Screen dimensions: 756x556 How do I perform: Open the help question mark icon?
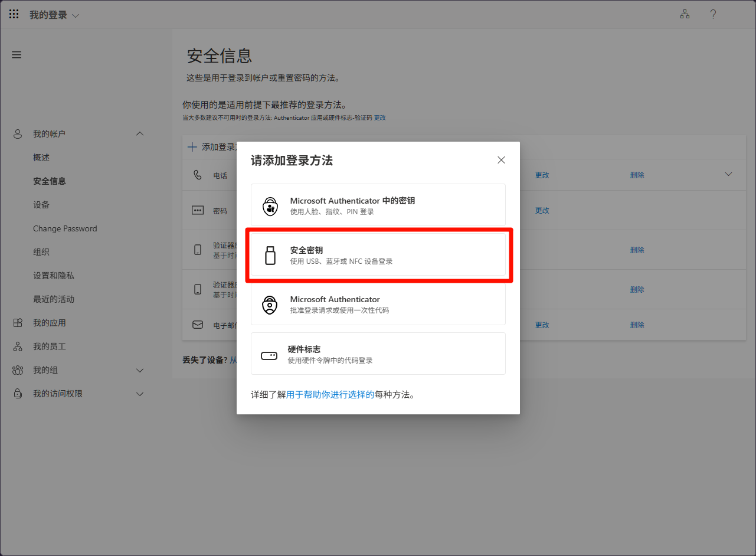713,15
